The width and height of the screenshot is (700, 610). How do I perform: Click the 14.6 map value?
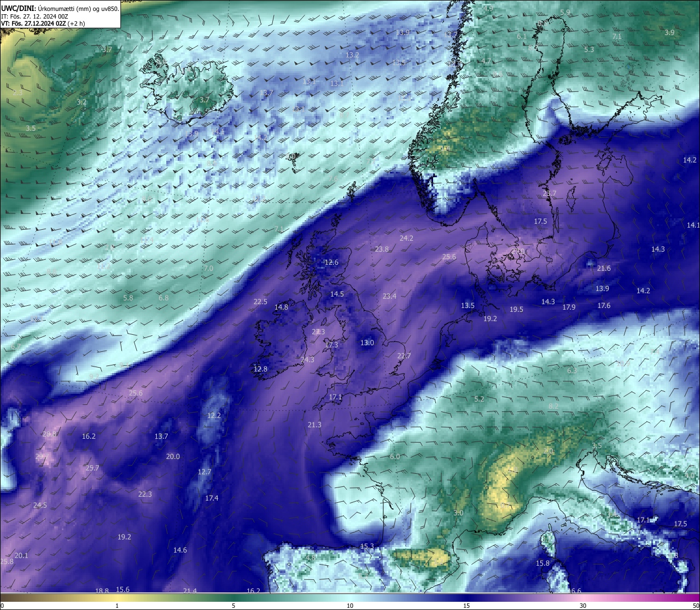pyautogui.click(x=180, y=550)
